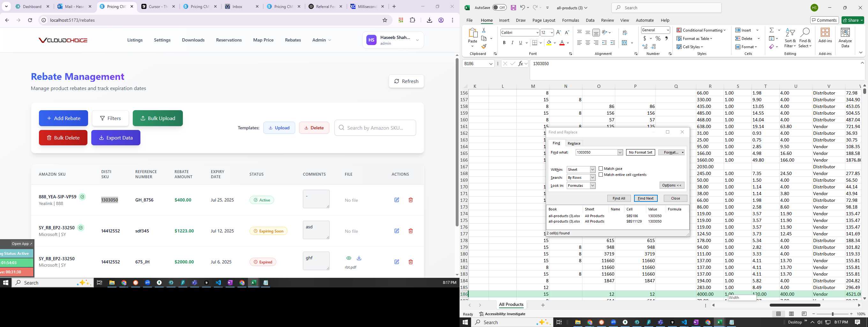Open the Within Sheet dropdown
The width and height of the screenshot is (868, 327).
[x=592, y=170]
